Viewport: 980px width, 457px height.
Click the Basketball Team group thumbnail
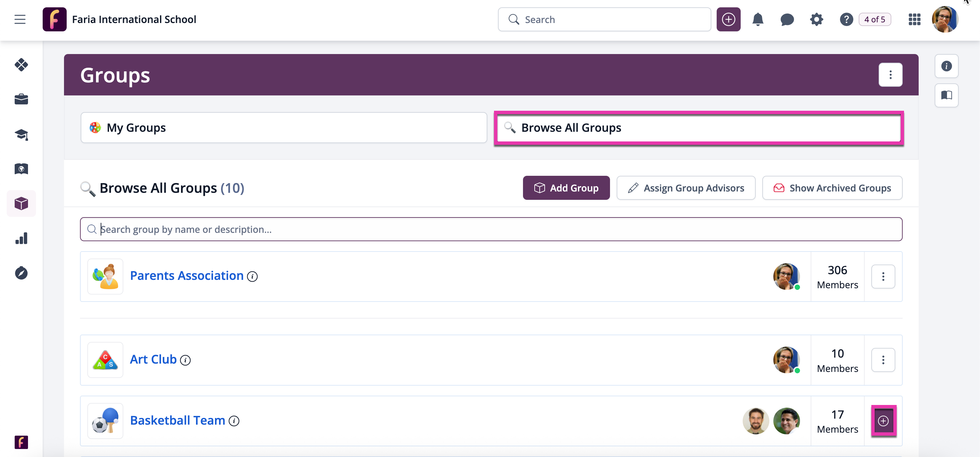click(x=105, y=421)
